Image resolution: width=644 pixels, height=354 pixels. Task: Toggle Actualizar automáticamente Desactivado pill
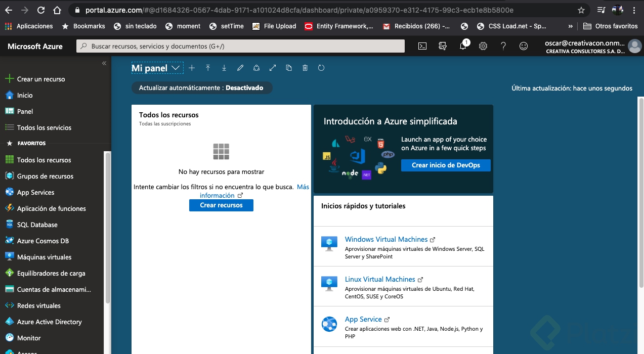(201, 88)
